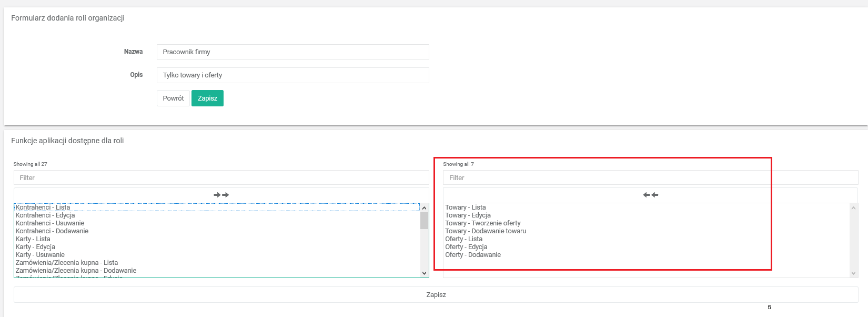
Task: Click the left list Filter field
Action: coord(221,178)
